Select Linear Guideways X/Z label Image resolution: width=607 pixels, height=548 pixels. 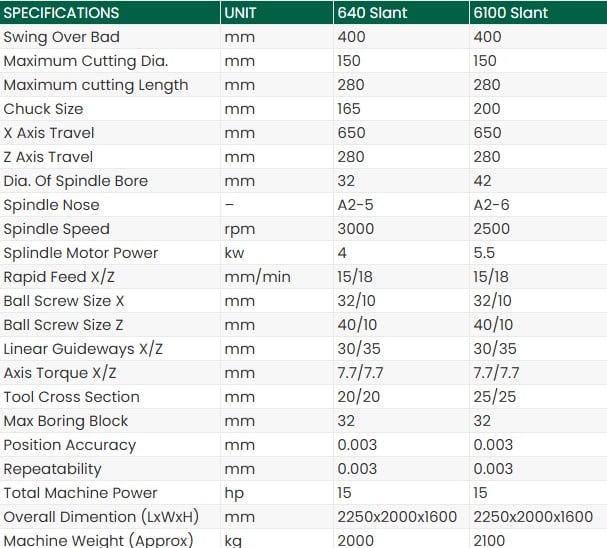[83, 349]
